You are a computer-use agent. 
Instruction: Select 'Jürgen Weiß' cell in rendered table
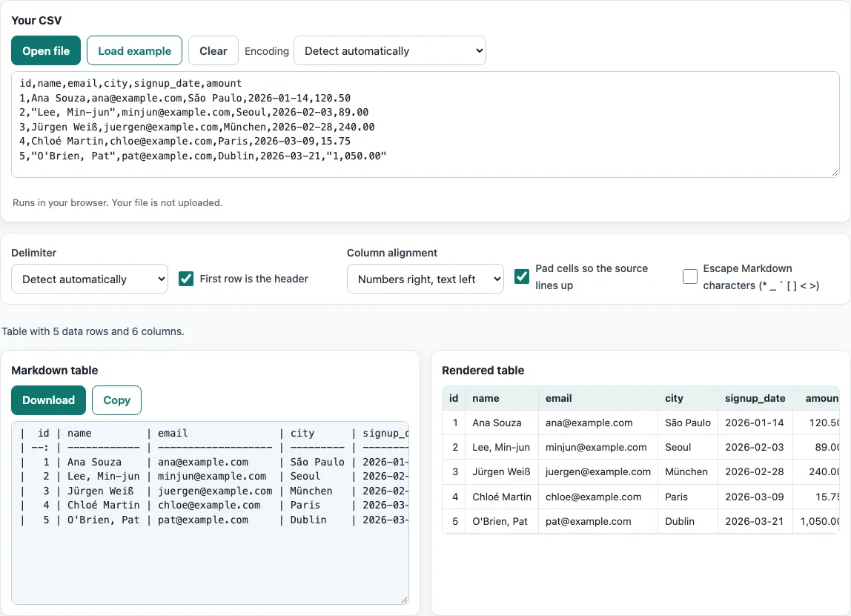pos(501,471)
